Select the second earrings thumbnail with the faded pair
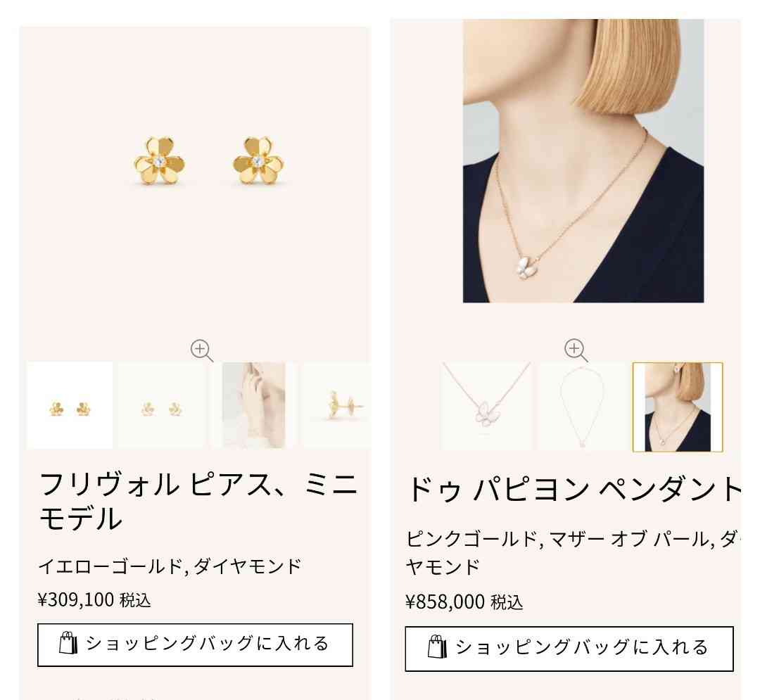This screenshot has width=760, height=700. click(162, 405)
